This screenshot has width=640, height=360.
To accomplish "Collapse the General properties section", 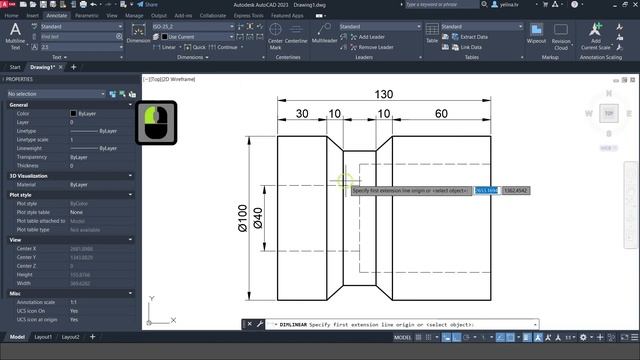I will [130, 105].
